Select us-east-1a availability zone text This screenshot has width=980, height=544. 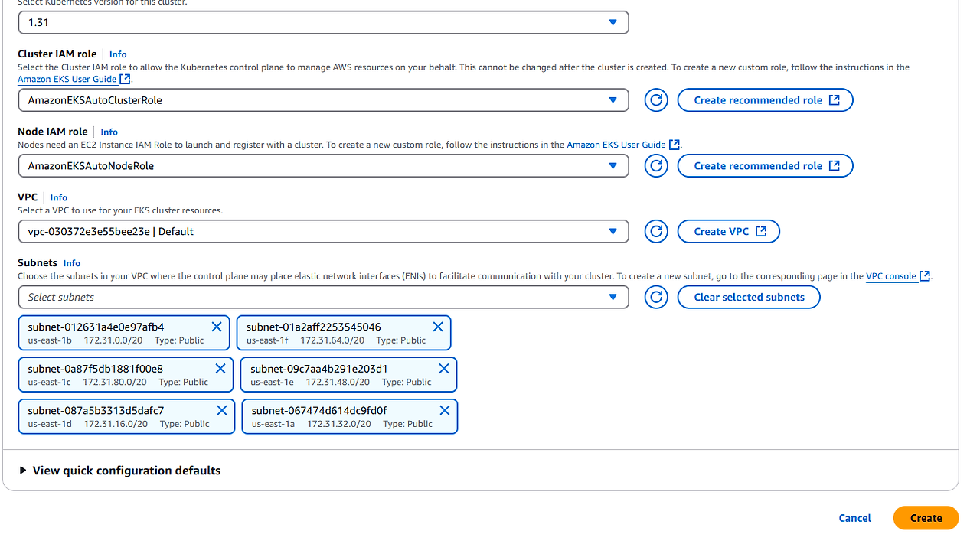[273, 424]
